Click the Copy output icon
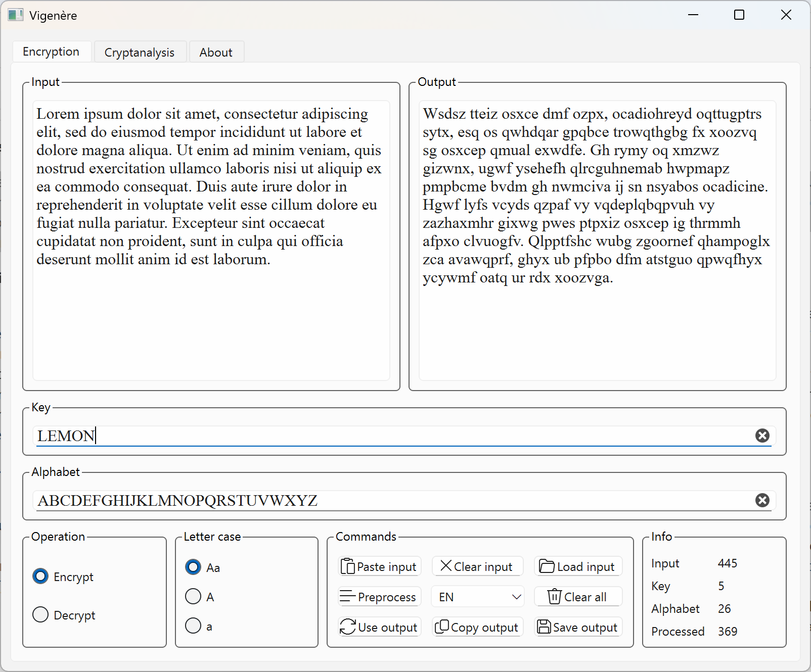 click(x=442, y=627)
